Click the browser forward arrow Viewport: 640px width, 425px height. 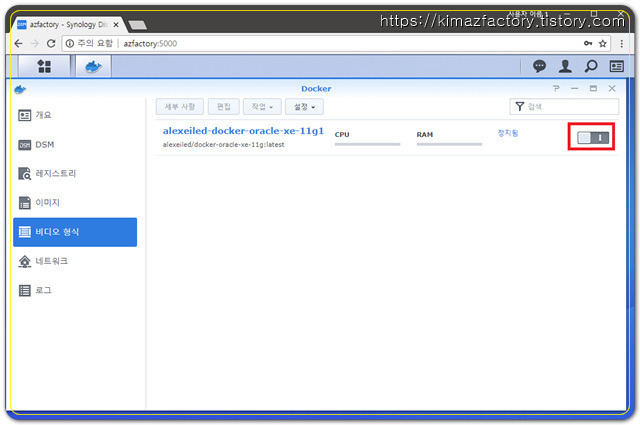point(35,43)
